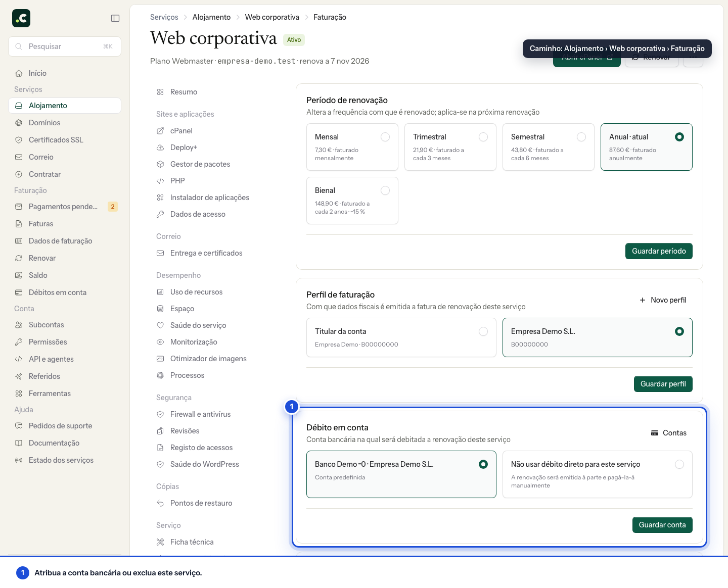Select the Bienal renewal period
Viewport: 728px width, 588px height.
(x=352, y=201)
